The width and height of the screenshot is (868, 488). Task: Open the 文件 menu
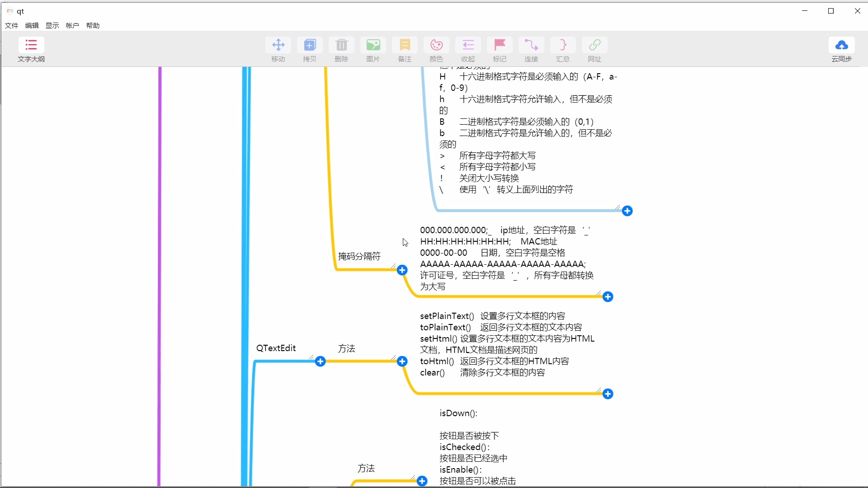(x=11, y=25)
